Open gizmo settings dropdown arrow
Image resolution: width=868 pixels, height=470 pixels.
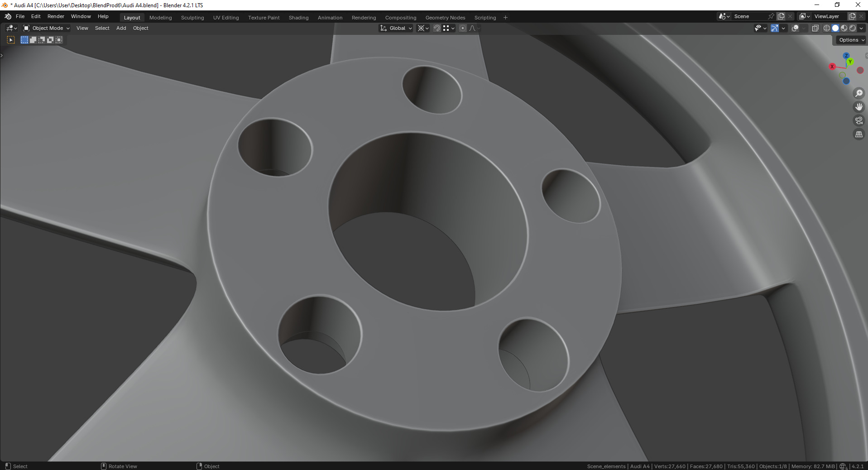click(783, 28)
